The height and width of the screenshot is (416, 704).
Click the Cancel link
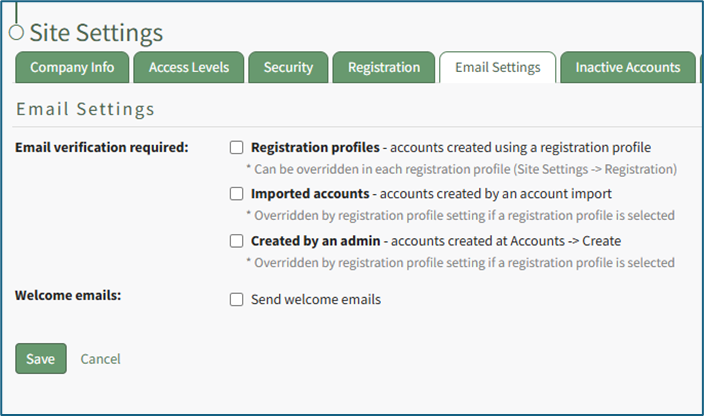pyautogui.click(x=100, y=359)
